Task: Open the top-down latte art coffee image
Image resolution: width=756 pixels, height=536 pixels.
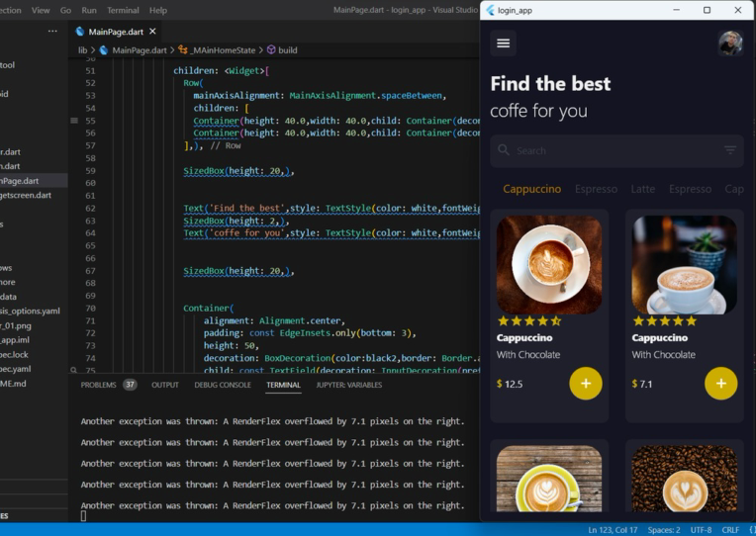Action: point(548,265)
